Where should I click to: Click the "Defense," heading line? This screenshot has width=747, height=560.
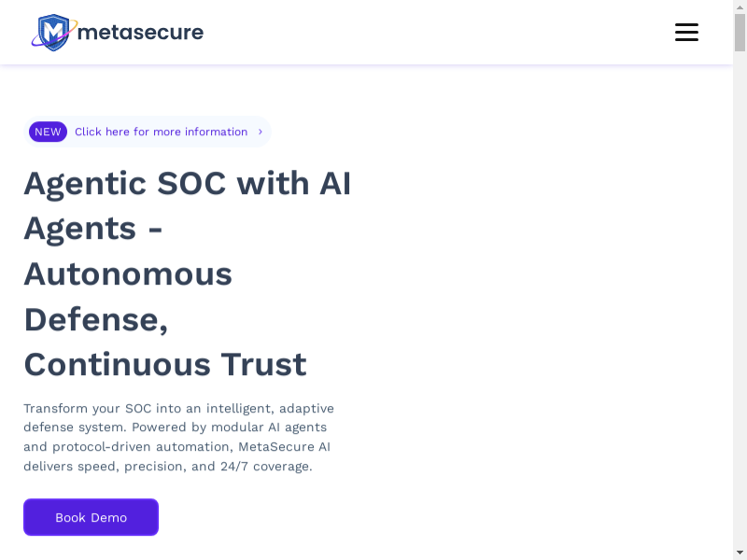click(x=96, y=318)
